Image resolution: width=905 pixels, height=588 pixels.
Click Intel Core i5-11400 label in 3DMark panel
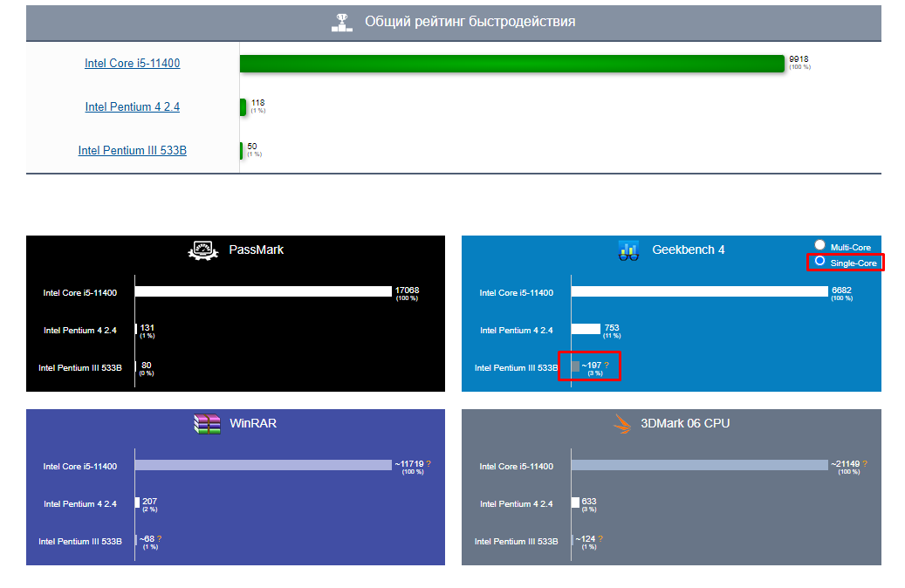pos(517,467)
